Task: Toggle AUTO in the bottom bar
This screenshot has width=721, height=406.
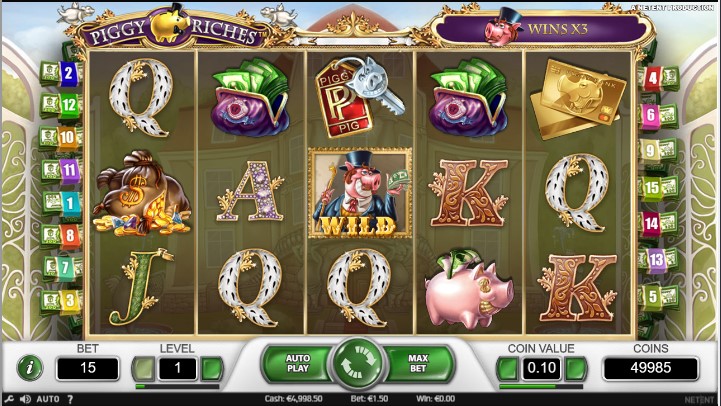Action: tap(48, 399)
